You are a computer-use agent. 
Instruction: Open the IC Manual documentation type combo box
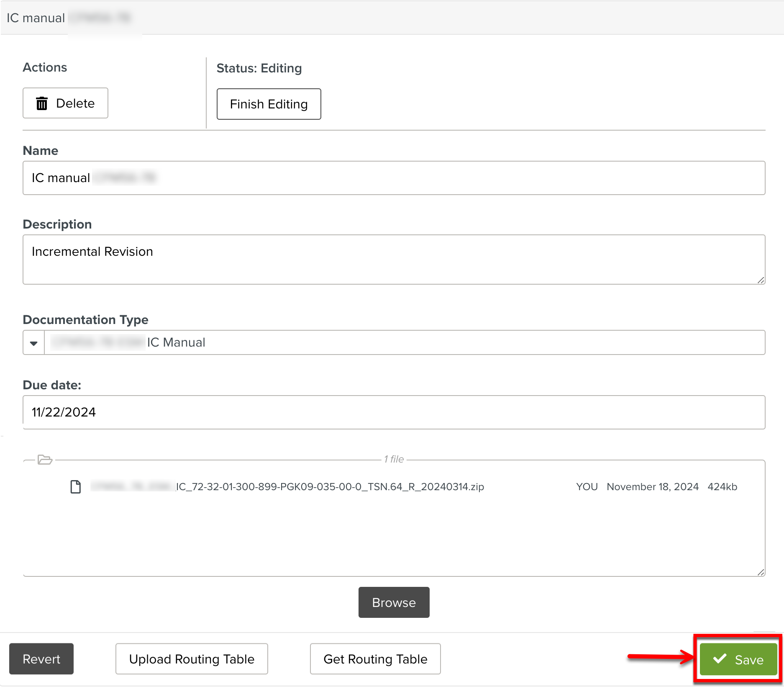pyautogui.click(x=404, y=343)
